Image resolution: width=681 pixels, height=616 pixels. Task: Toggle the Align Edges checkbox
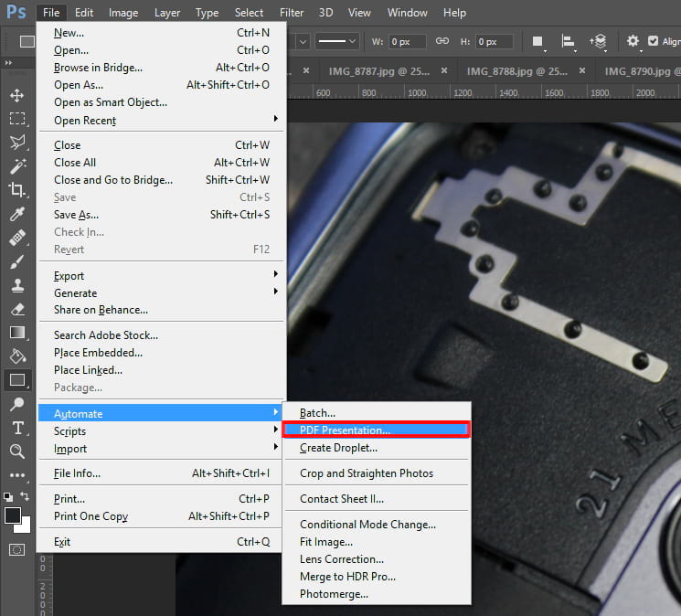(653, 41)
